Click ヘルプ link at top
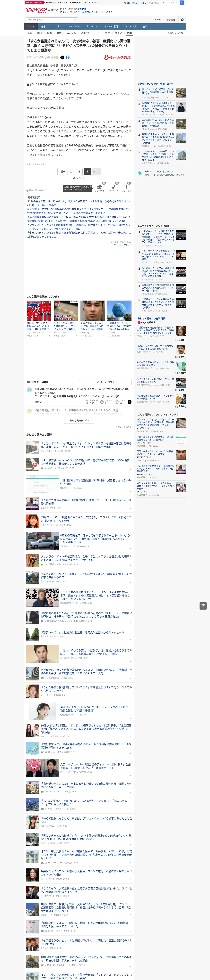 (143, 3)
